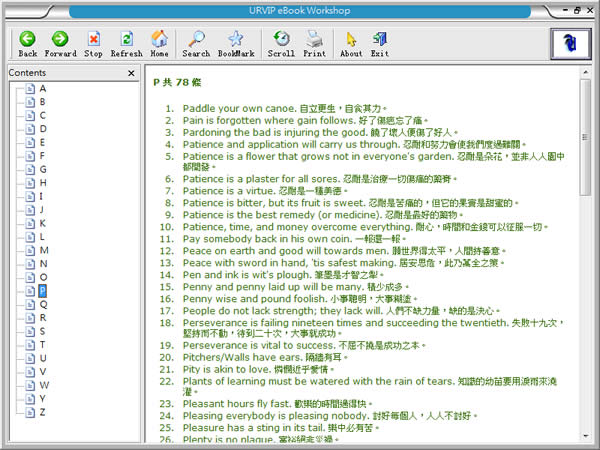Open the Z section in Contents

[43, 412]
